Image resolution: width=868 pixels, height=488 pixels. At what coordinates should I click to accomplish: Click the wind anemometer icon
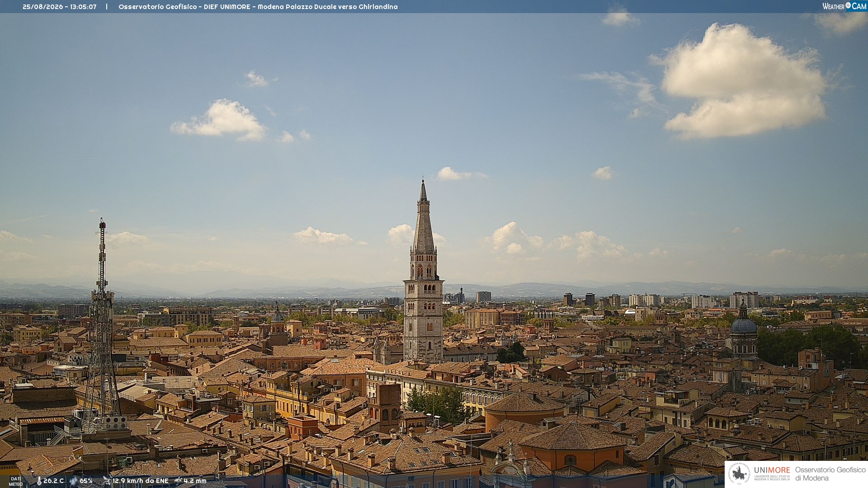pos(107,481)
